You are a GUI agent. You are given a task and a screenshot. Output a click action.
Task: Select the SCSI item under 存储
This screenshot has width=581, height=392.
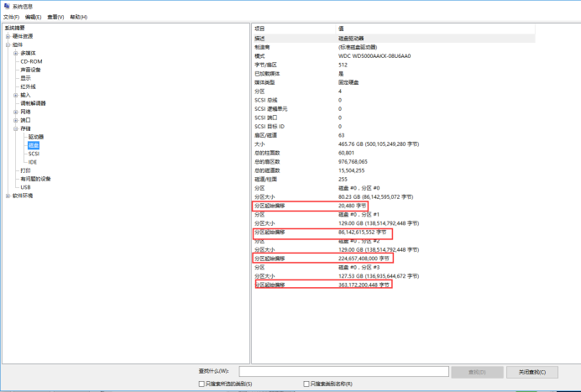pyautogui.click(x=34, y=154)
